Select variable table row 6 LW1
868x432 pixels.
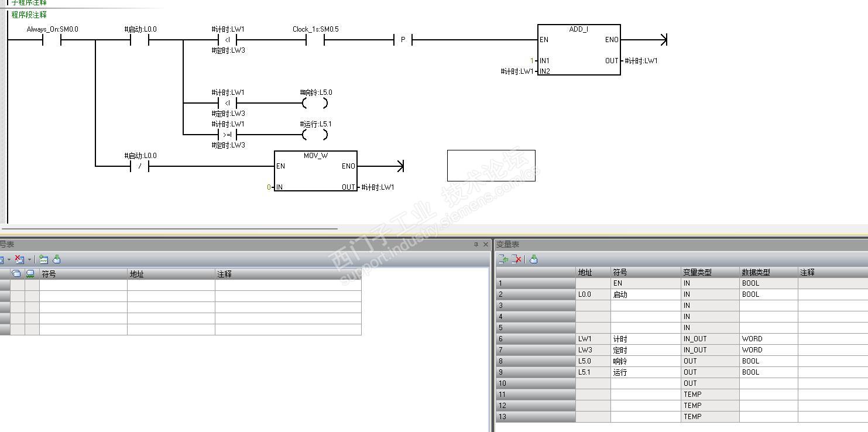click(x=682, y=338)
